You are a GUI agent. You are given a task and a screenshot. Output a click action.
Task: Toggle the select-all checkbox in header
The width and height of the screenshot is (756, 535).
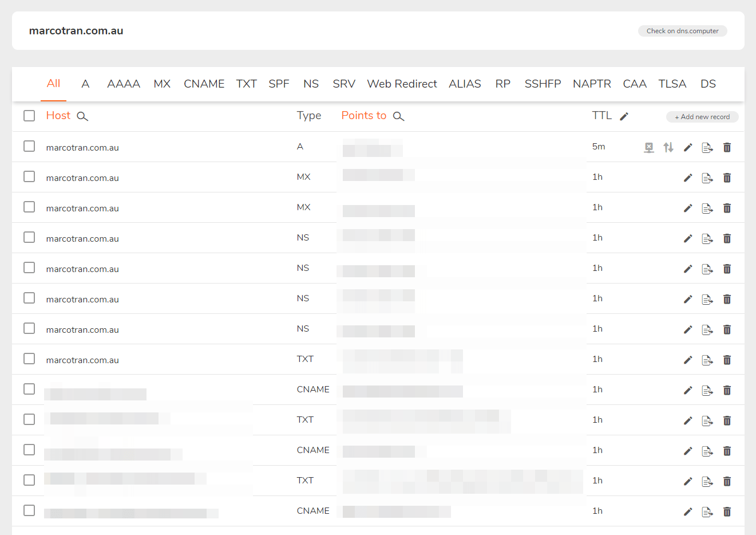pos(29,115)
